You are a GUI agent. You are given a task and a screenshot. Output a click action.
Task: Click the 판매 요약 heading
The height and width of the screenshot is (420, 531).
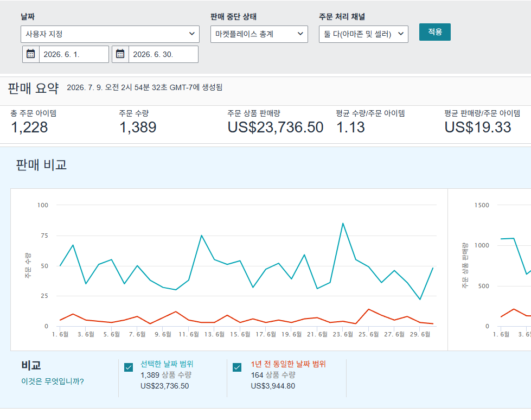[x=33, y=88]
